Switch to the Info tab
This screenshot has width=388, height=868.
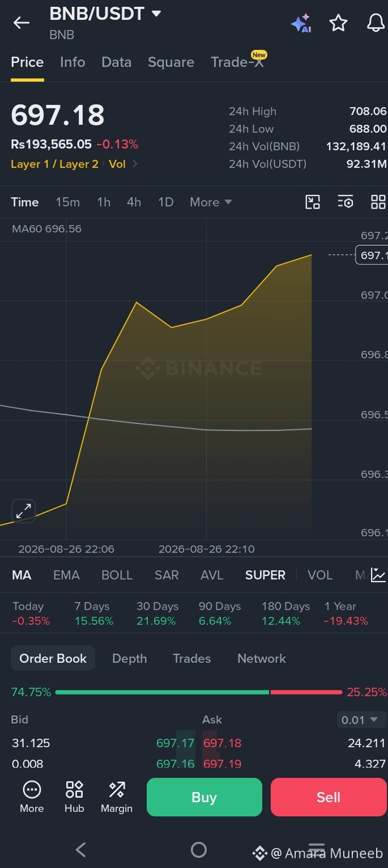coord(73,62)
